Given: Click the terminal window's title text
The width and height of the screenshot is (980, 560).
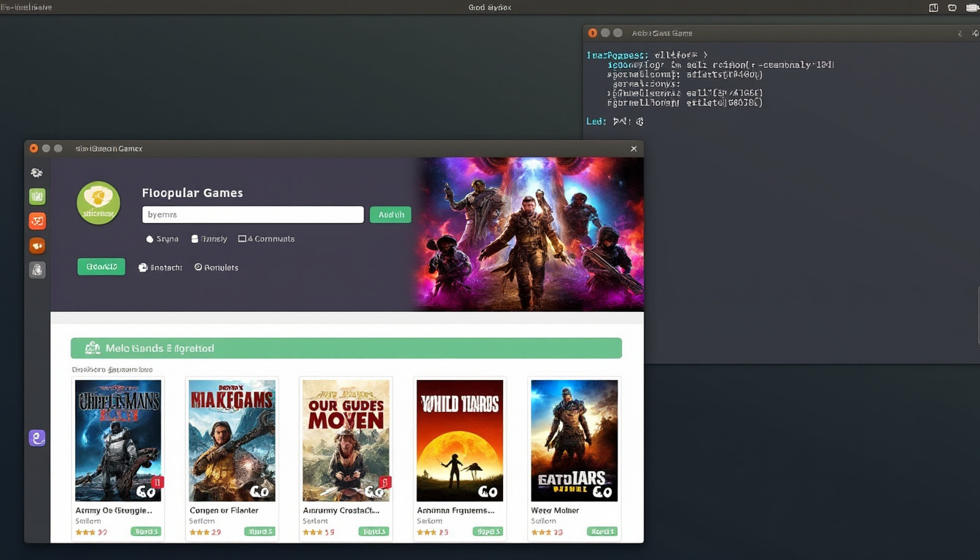Looking at the screenshot, I should click(x=662, y=34).
